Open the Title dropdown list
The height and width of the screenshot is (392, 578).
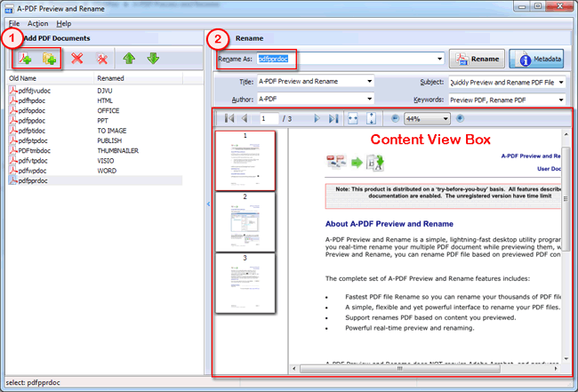(369, 82)
